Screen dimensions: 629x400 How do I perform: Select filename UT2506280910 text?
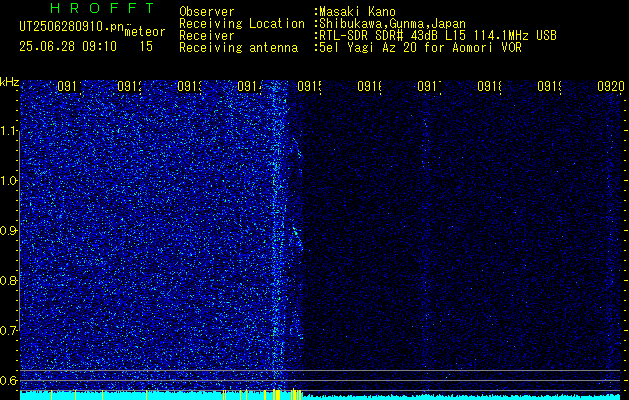pyautogui.click(x=71, y=26)
